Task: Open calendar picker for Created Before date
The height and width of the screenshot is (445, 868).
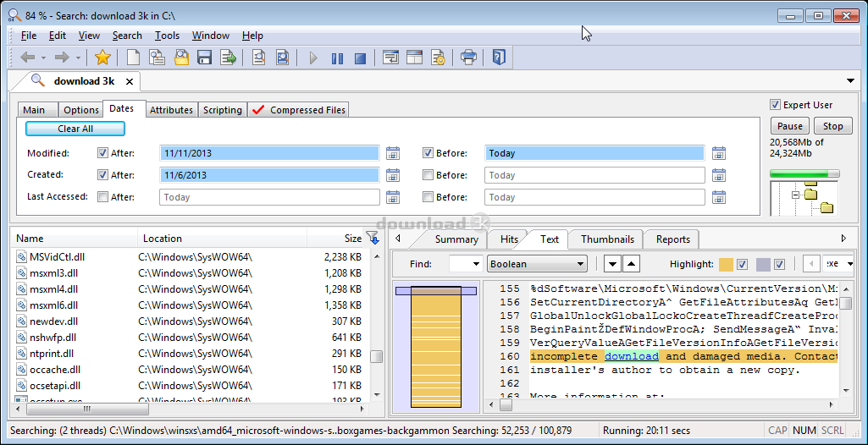Action: coord(719,176)
